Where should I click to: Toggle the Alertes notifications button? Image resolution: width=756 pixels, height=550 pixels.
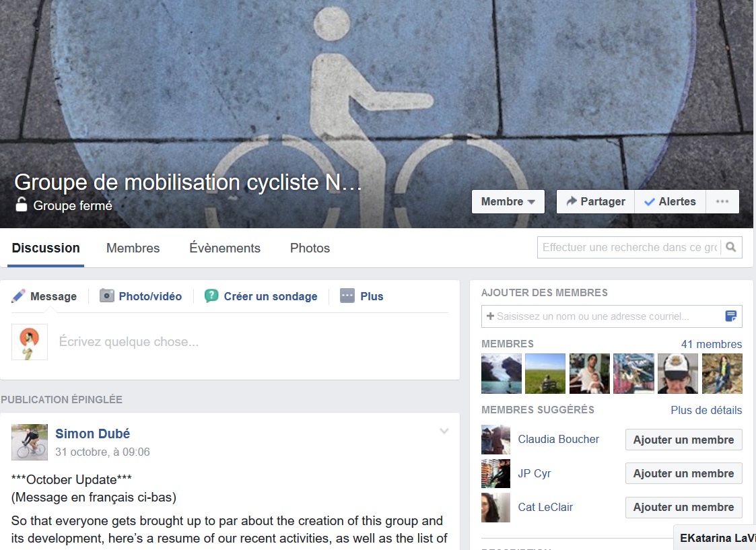point(671,201)
